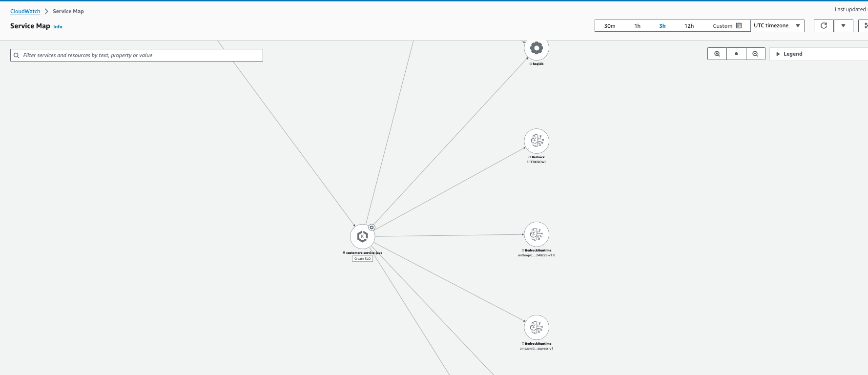Open the UTC timezone dropdown
This screenshot has height=375, width=868.
[777, 26]
